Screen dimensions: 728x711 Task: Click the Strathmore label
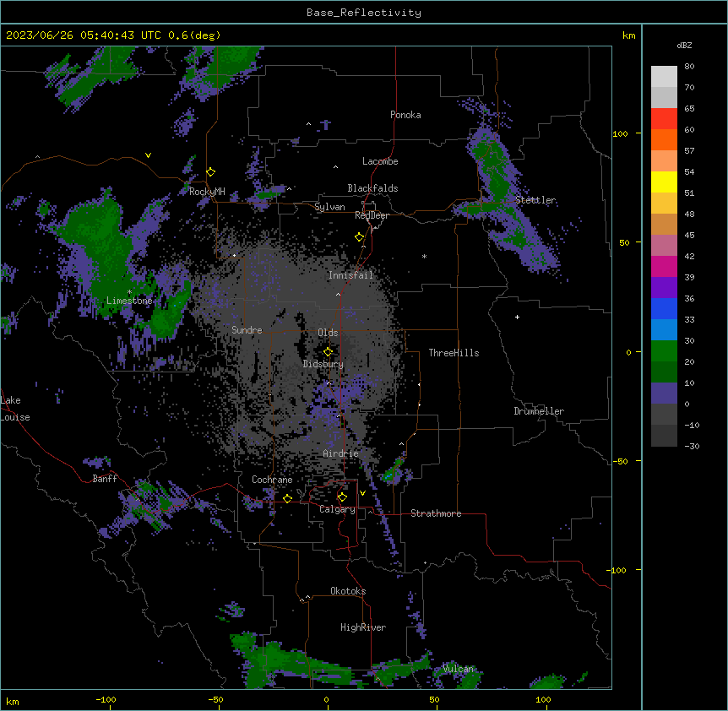click(x=436, y=513)
